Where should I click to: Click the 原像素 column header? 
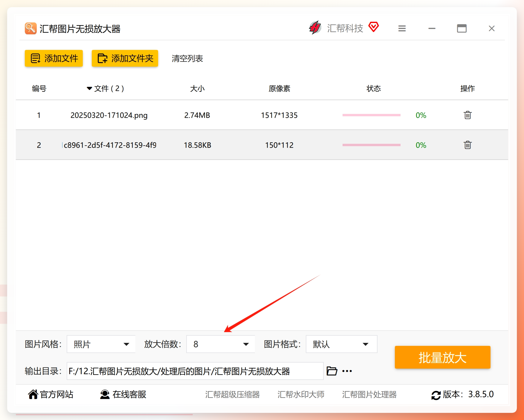pyautogui.click(x=279, y=88)
